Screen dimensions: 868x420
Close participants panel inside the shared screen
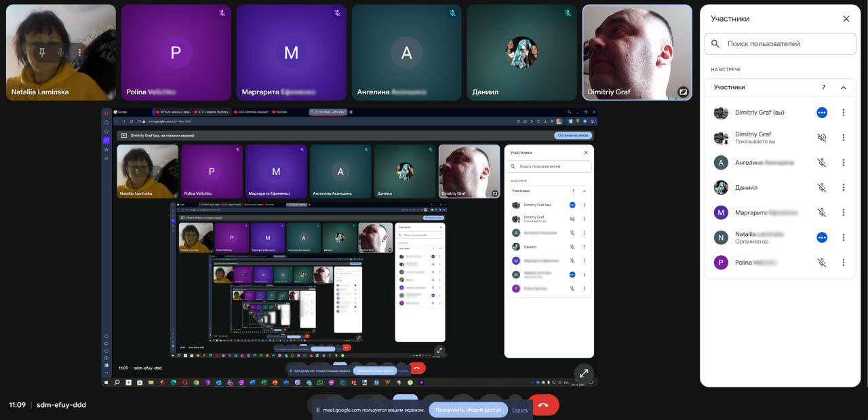click(586, 153)
